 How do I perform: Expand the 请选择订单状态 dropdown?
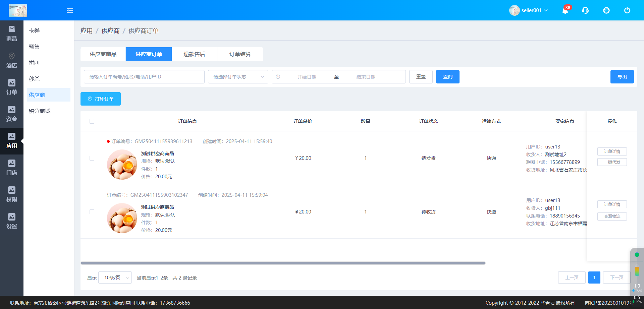238,77
